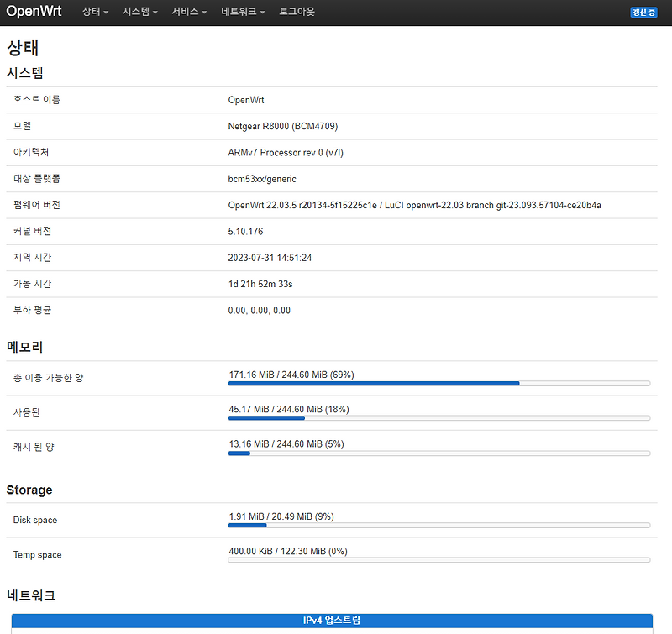Image resolution: width=672 pixels, height=634 pixels.
Task: Select the 지역 시간 timestamp value
Action: 272,257
